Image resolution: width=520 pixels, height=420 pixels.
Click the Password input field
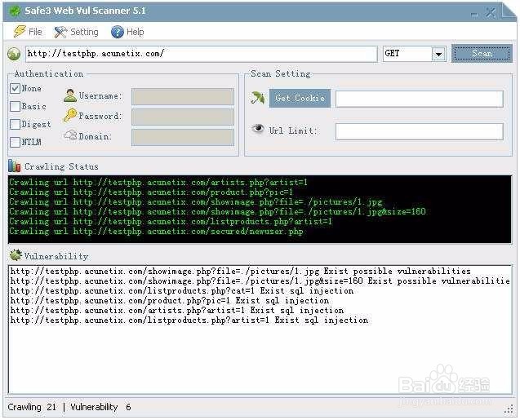click(x=183, y=117)
